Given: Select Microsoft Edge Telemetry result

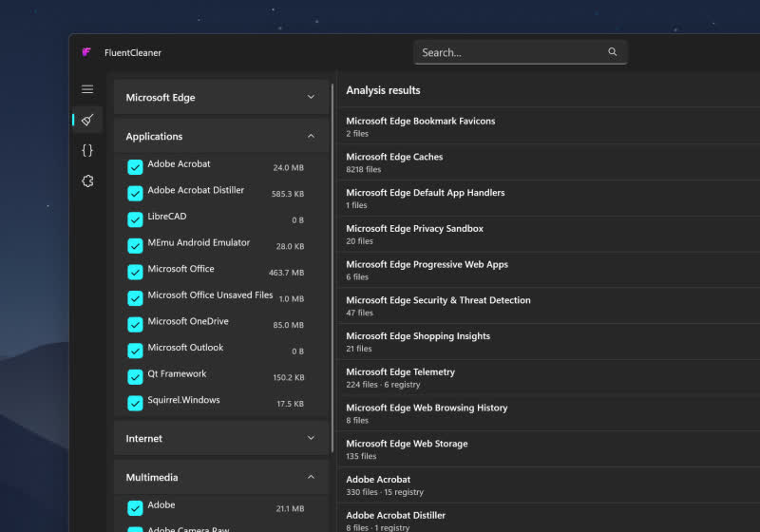Looking at the screenshot, I should pos(549,377).
